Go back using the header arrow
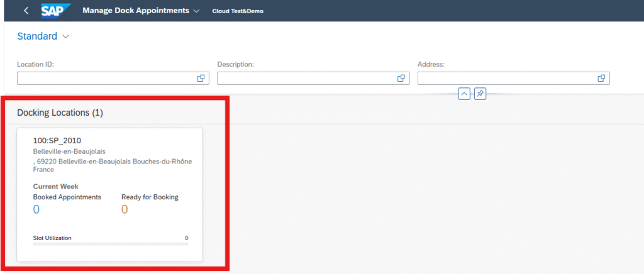The height and width of the screenshot is (274, 644). pyautogui.click(x=26, y=11)
